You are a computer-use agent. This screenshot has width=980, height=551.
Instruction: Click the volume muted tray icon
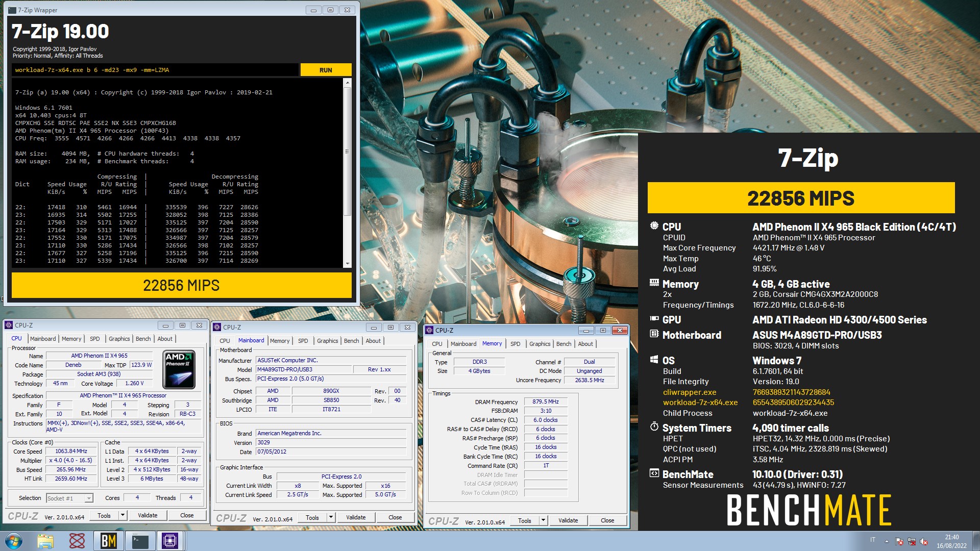[x=924, y=541]
